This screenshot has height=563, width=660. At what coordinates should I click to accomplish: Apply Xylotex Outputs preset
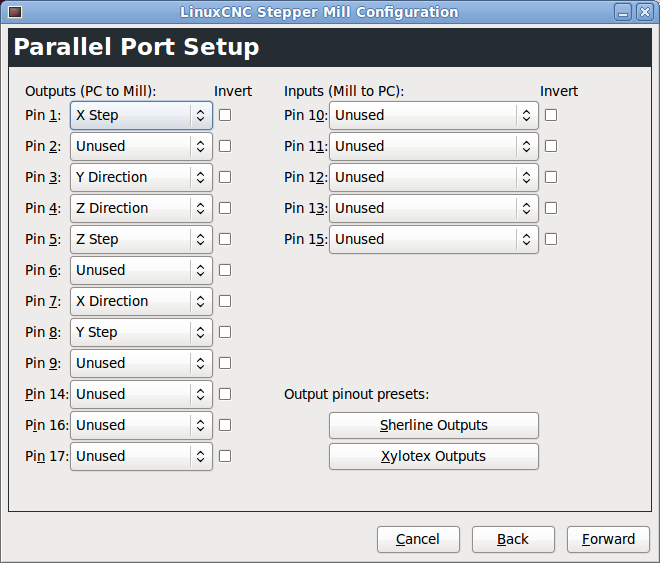click(x=433, y=456)
